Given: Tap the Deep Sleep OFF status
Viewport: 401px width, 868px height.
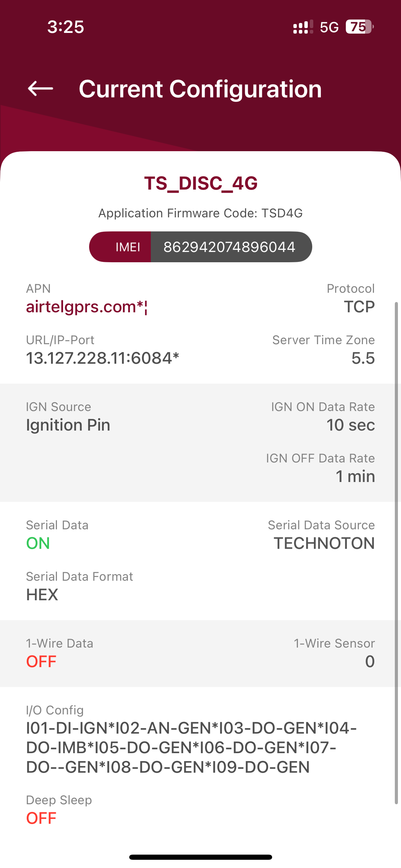Looking at the screenshot, I should click(41, 818).
